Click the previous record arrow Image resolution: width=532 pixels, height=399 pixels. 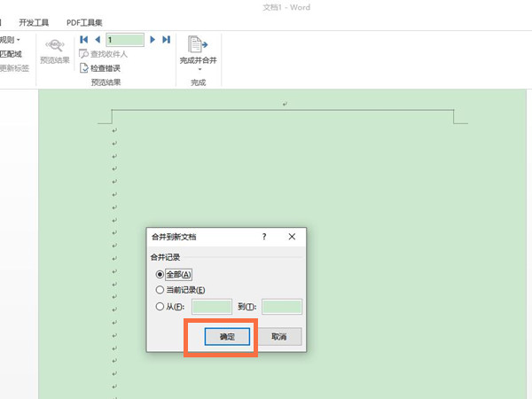[x=97, y=40]
